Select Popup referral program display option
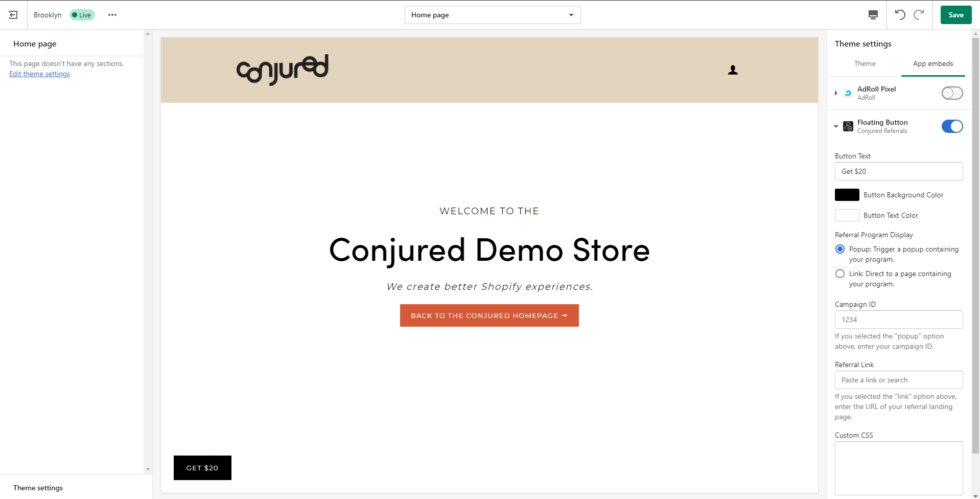 pyautogui.click(x=840, y=249)
